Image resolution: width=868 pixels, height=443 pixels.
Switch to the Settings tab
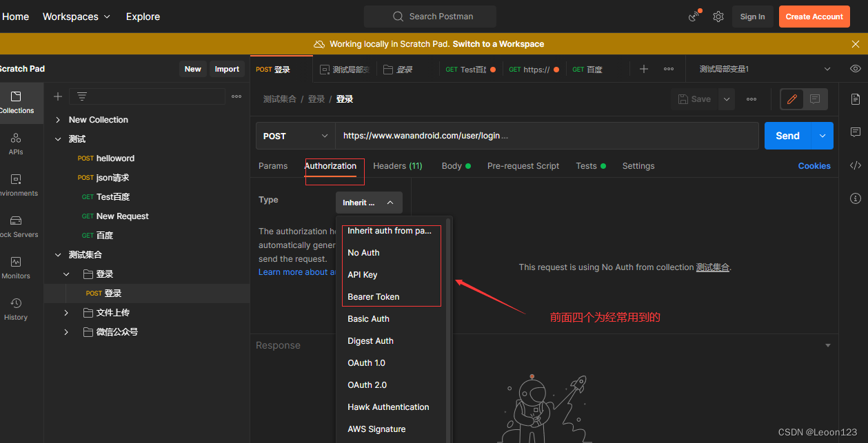coord(638,166)
